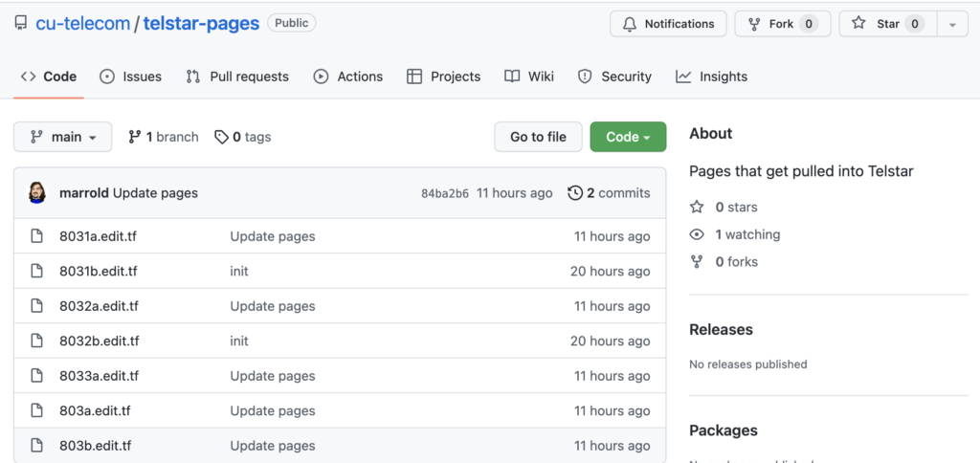The width and height of the screenshot is (980, 463).
Task: Click the Go to file button
Action: tap(538, 137)
